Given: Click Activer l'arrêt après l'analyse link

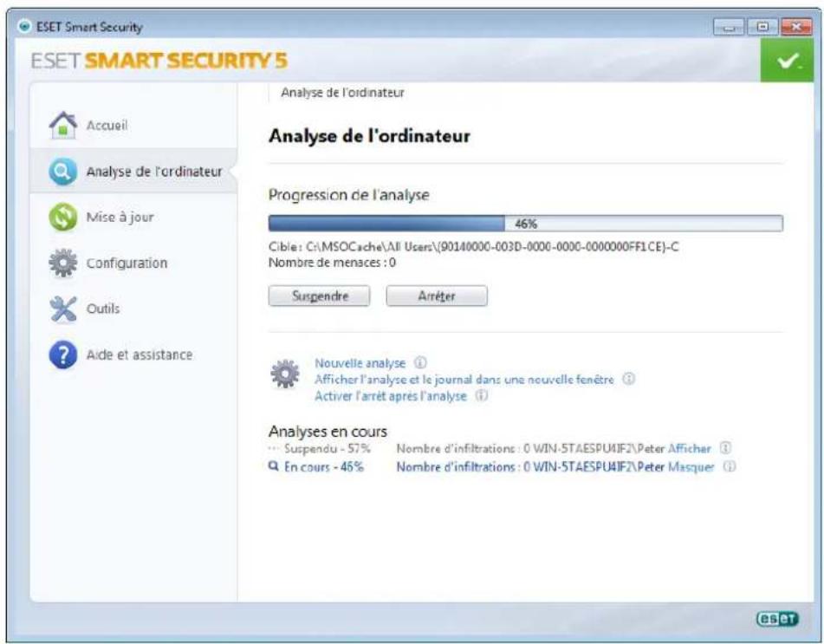Looking at the screenshot, I should click(x=391, y=396).
